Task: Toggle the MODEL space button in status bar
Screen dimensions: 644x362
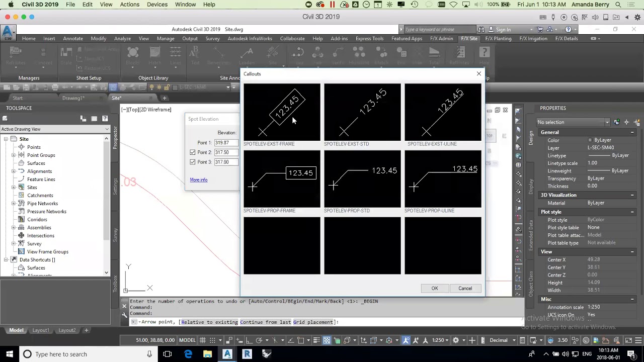Action: click(187, 340)
